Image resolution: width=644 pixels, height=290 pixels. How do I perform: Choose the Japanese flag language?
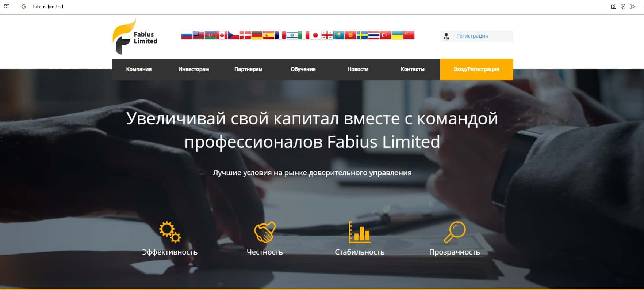[315, 35]
